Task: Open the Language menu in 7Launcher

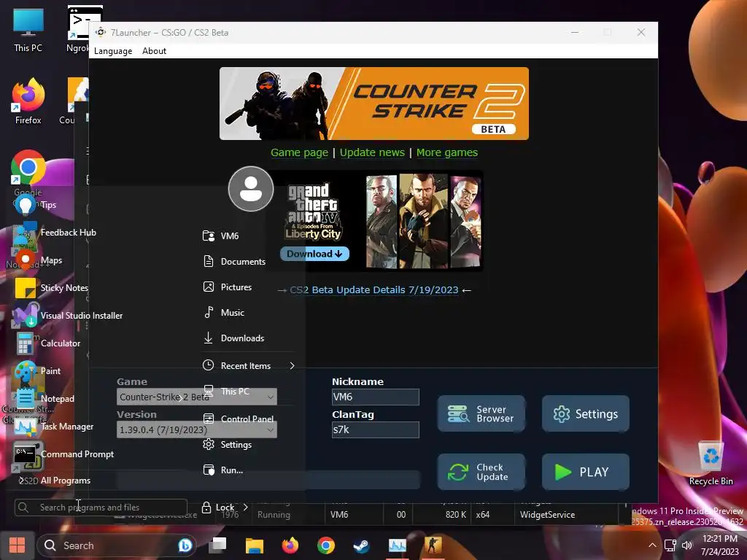Action: coord(113,51)
